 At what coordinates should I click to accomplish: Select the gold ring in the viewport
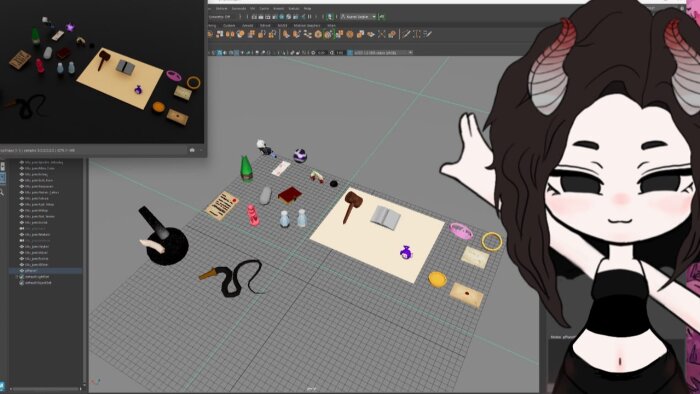pyautogui.click(x=492, y=241)
